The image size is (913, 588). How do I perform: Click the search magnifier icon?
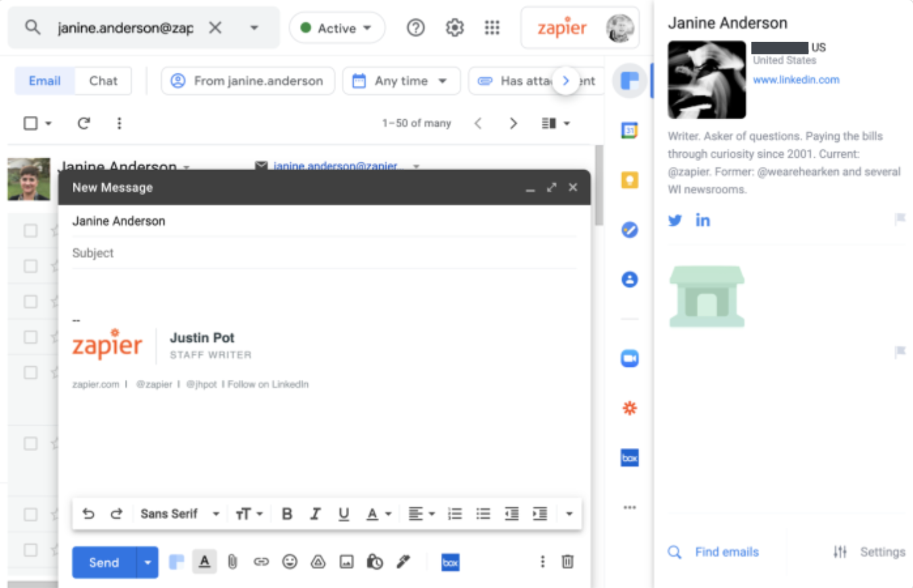(x=32, y=28)
